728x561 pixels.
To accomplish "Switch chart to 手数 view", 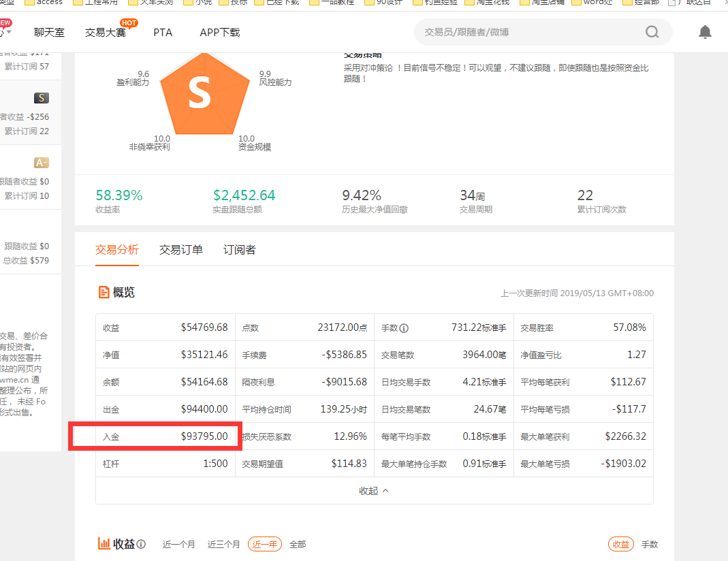I will [x=650, y=544].
